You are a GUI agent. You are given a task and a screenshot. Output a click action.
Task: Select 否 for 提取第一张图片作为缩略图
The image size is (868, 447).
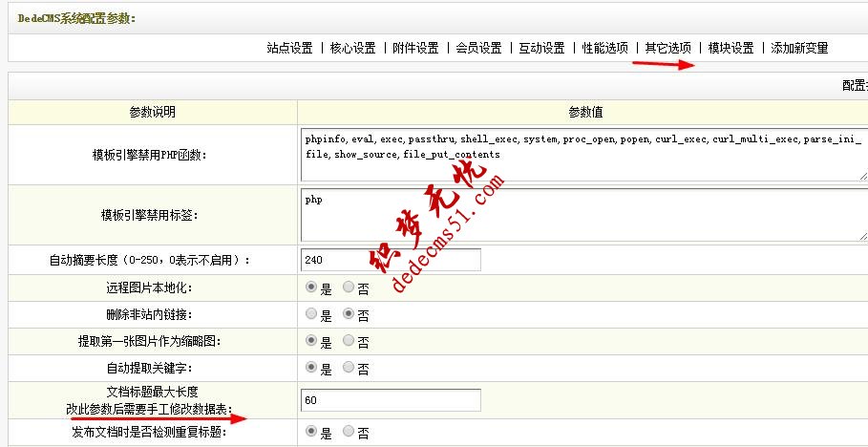(x=349, y=340)
